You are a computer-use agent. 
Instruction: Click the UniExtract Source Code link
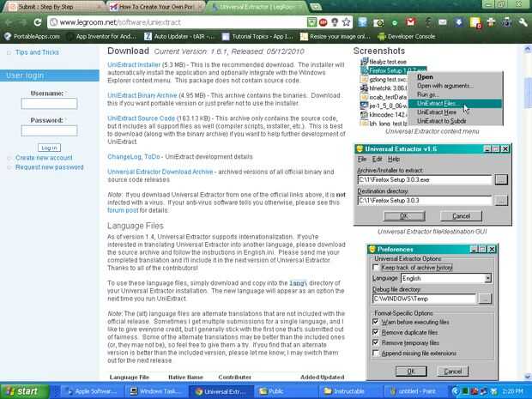point(141,118)
